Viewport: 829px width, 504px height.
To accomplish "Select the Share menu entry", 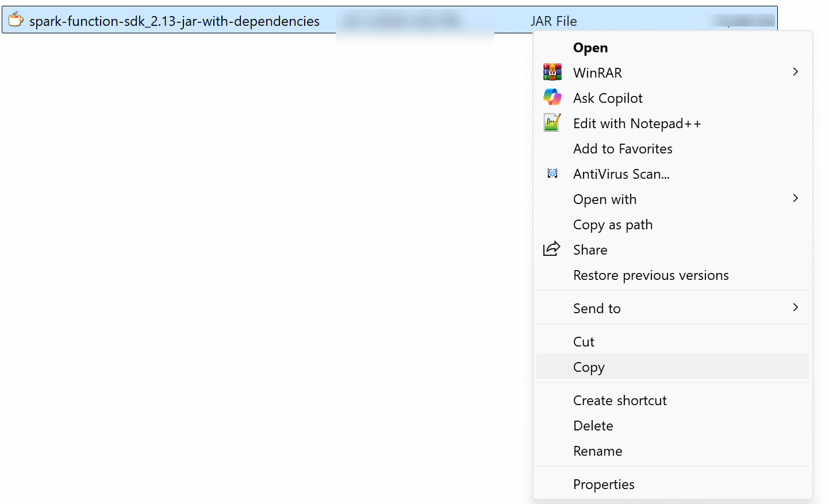I will 673,250.
